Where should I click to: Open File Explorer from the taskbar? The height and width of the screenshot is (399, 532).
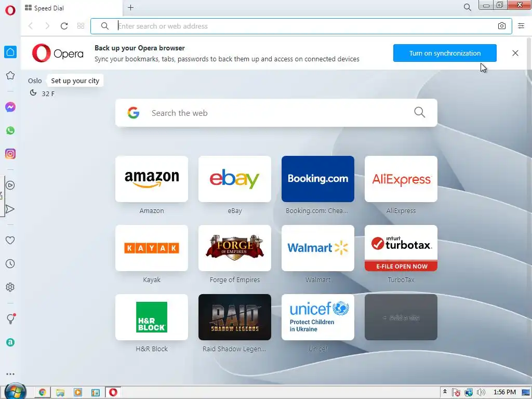pos(60,393)
